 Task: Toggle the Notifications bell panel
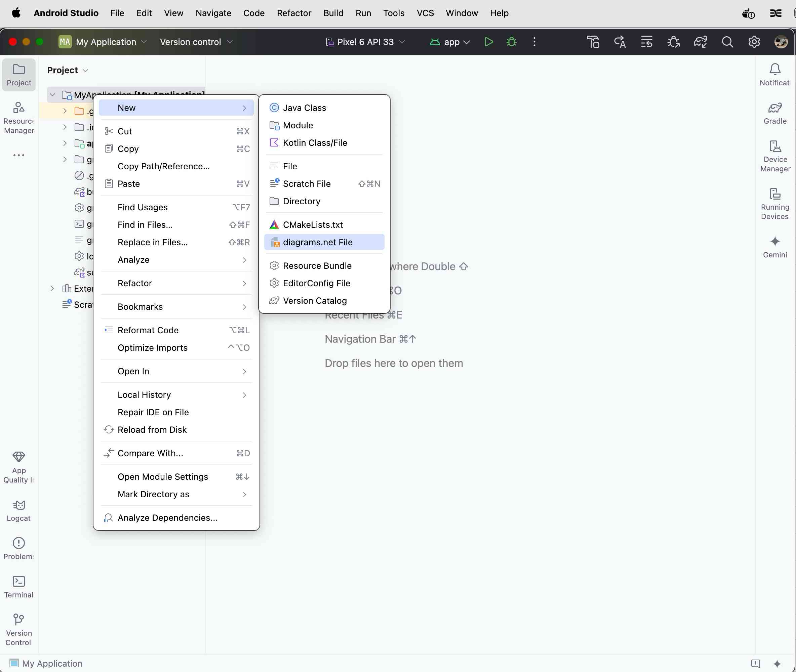click(x=775, y=75)
